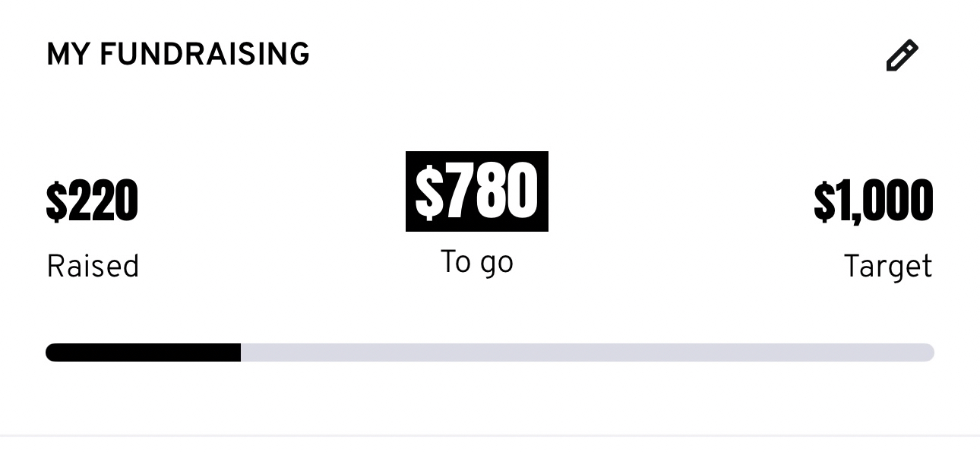The width and height of the screenshot is (980, 452).
Task: Click the thin divider line at bottom
Action: 490,435
